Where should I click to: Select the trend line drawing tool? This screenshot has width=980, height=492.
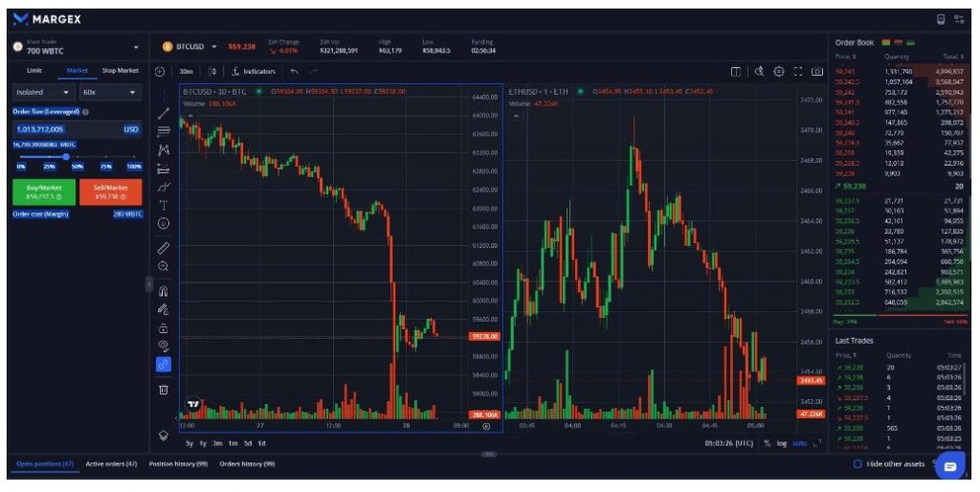tap(164, 113)
